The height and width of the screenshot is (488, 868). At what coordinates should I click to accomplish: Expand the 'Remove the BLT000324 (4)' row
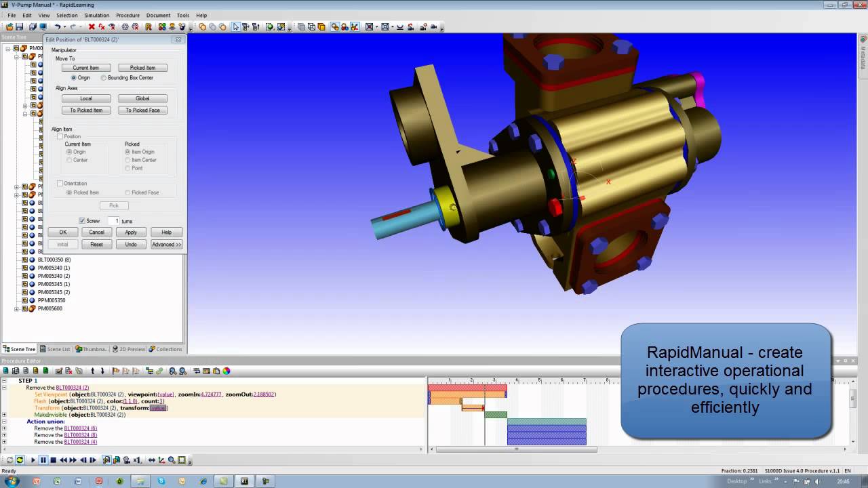[x=4, y=442]
